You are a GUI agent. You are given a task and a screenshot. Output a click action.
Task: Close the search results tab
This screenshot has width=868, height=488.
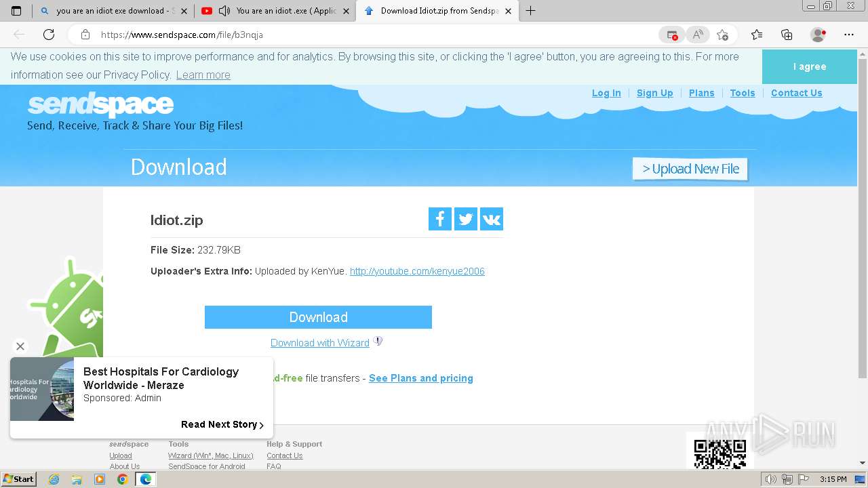pyautogui.click(x=184, y=11)
